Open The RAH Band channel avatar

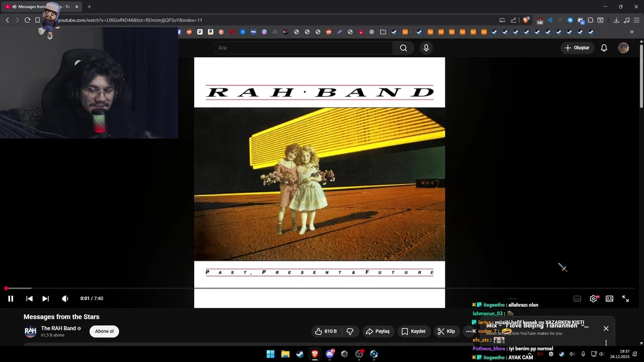point(31,331)
